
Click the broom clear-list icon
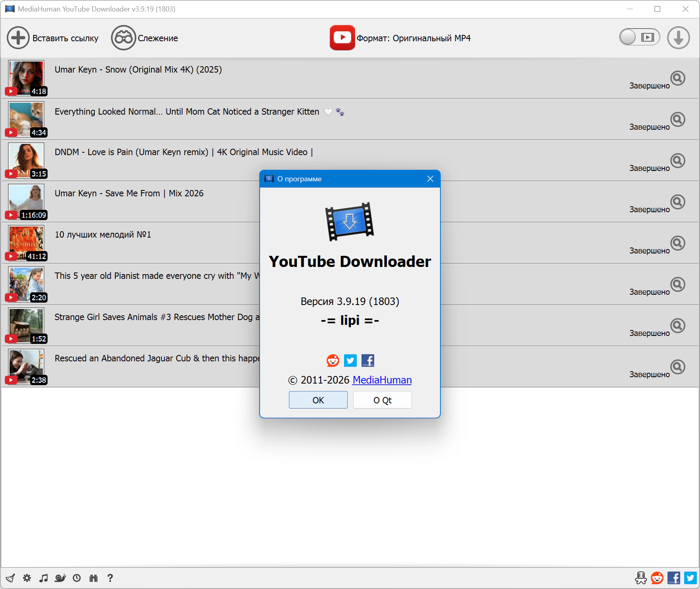click(x=11, y=578)
